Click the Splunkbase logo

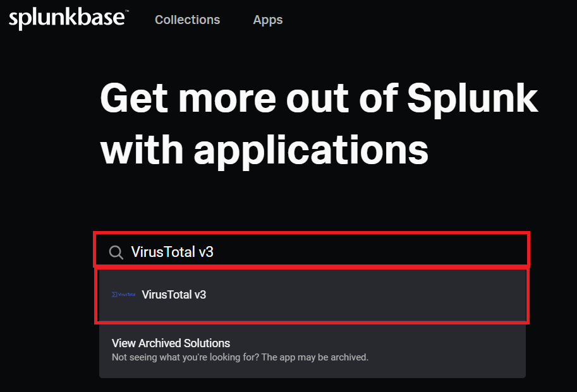[x=68, y=19]
